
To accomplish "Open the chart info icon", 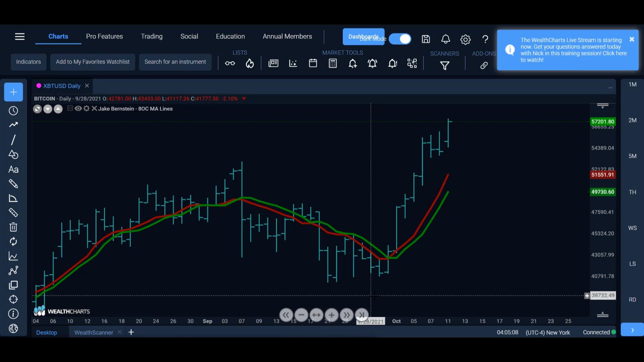I will click(13, 314).
